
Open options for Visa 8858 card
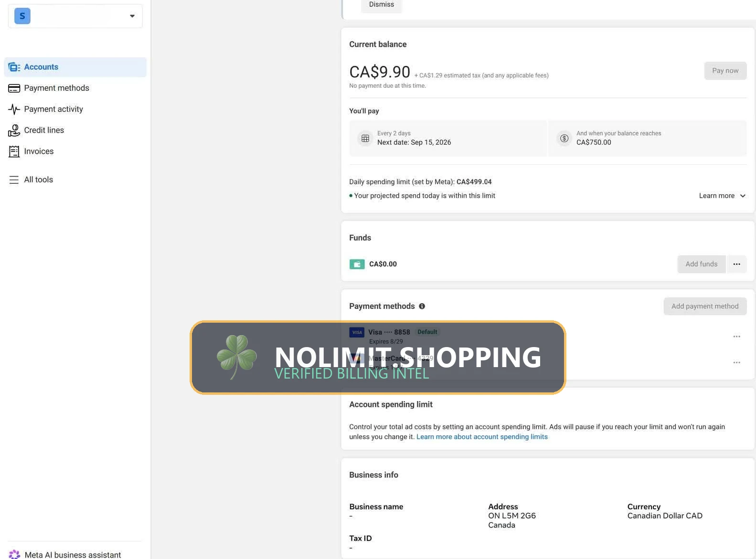pyautogui.click(x=737, y=337)
